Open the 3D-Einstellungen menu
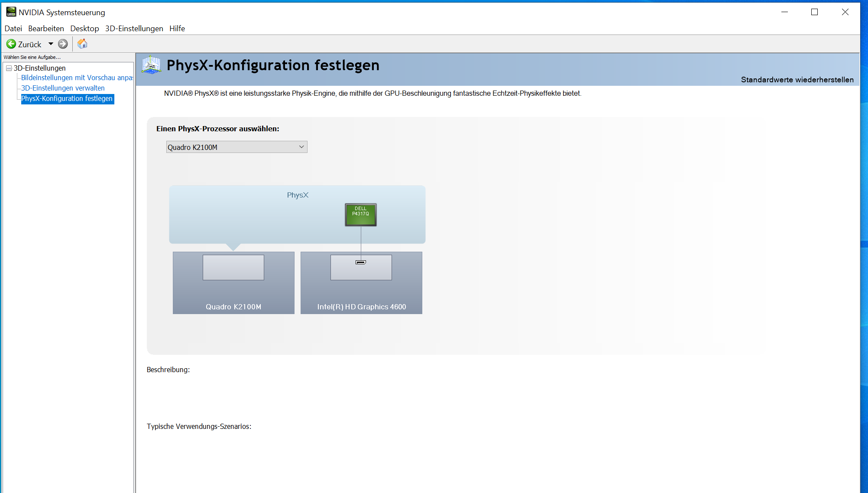This screenshot has height=493, width=868. [134, 29]
